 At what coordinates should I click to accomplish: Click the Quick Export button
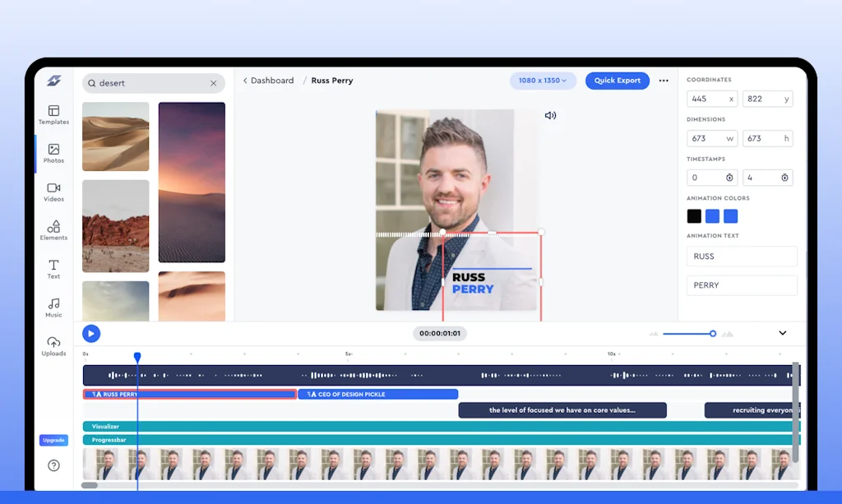point(617,81)
